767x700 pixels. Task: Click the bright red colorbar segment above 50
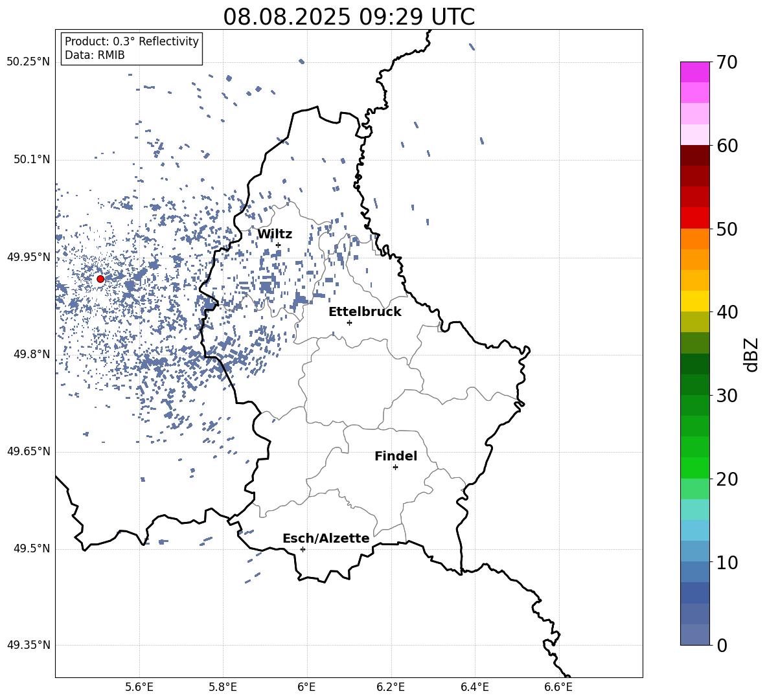(x=695, y=218)
